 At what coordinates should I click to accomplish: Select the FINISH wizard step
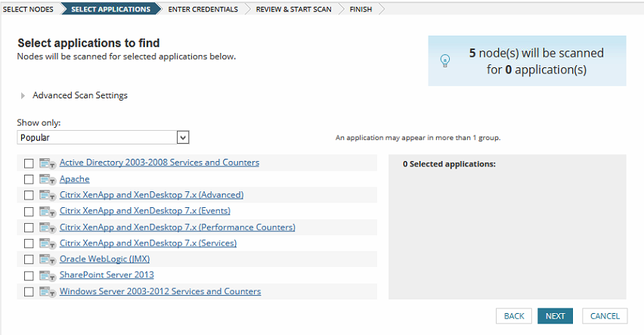pyautogui.click(x=361, y=9)
